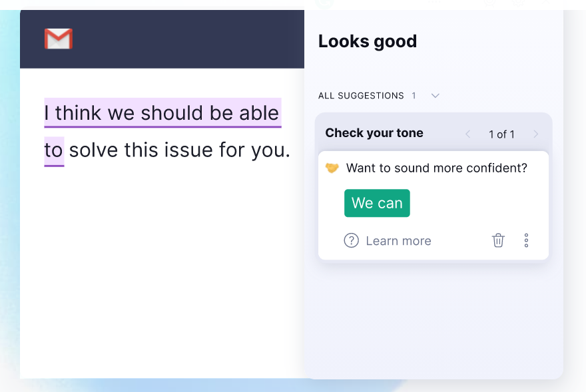586x392 pixels.
Task: Click the "Looks good" heading
Action: 368,41
